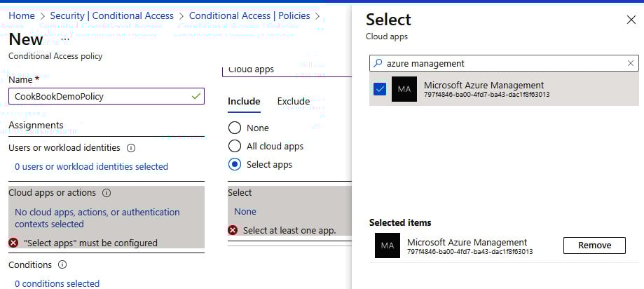The height and width of the screenshot is (289, 644).
Task: Click the CookBookDemoPolicy name field
Action: 107,96
